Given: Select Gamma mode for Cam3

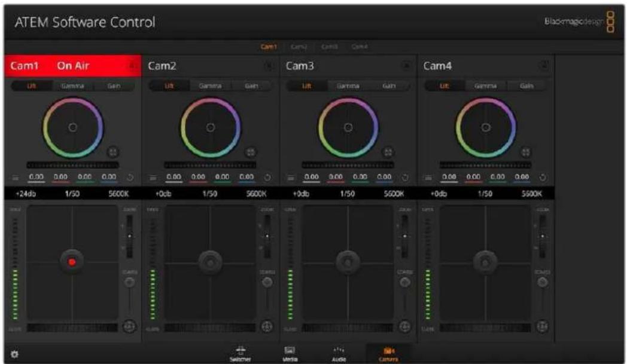Looking at the screenshot, I should (348, 86).
